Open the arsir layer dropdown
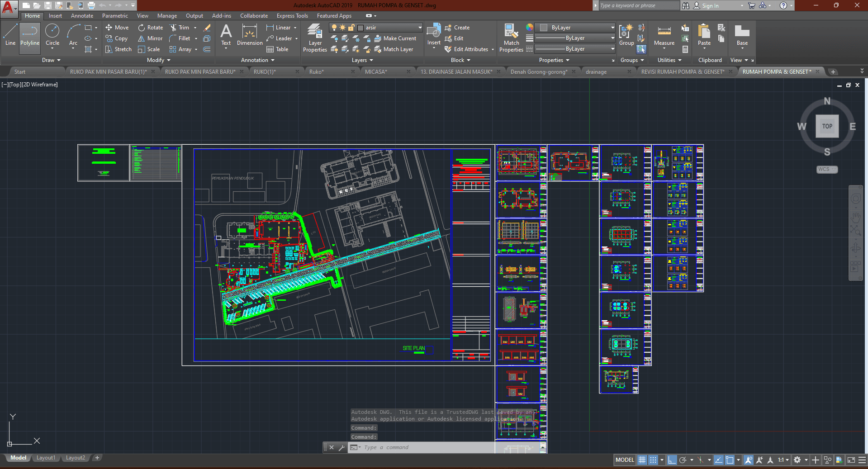Viewport: 868px width, 469px height. (420, 28)
